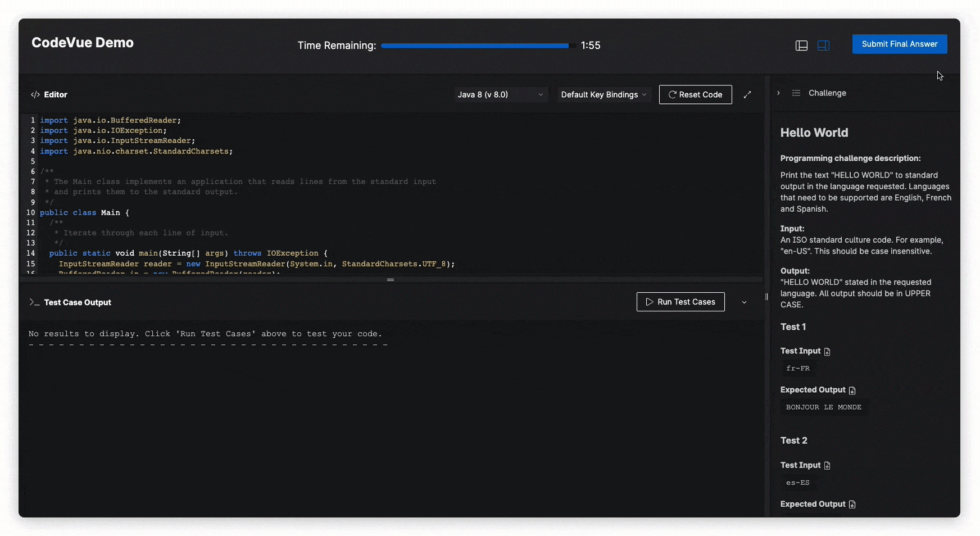This screenshot has height=536, width=980.
Task: Collapse the Challenge panel chevron
Action: 778,93
